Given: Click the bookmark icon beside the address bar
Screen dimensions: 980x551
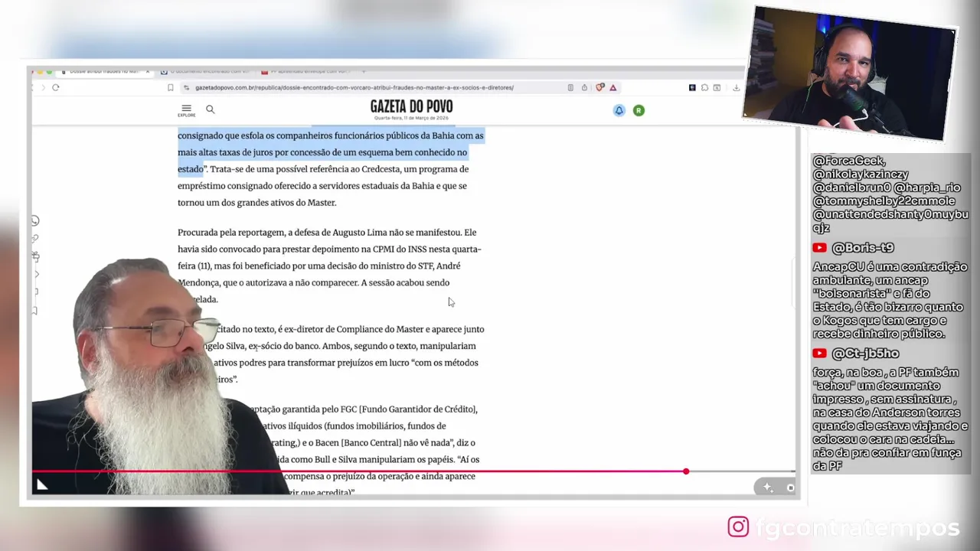Looking at the screenshot, I should [x=170, y=87].
